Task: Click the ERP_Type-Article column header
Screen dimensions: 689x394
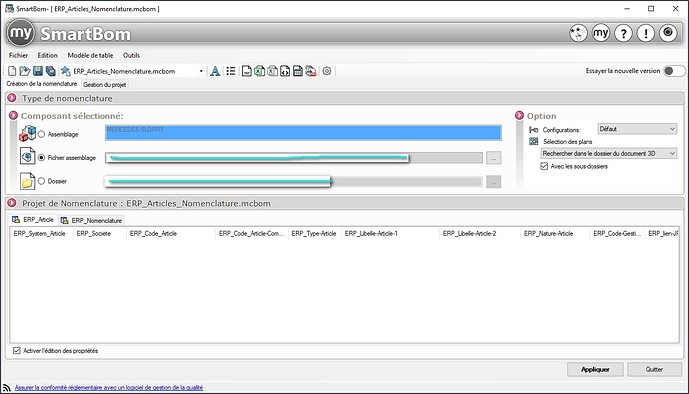Action: click(314, 234)
